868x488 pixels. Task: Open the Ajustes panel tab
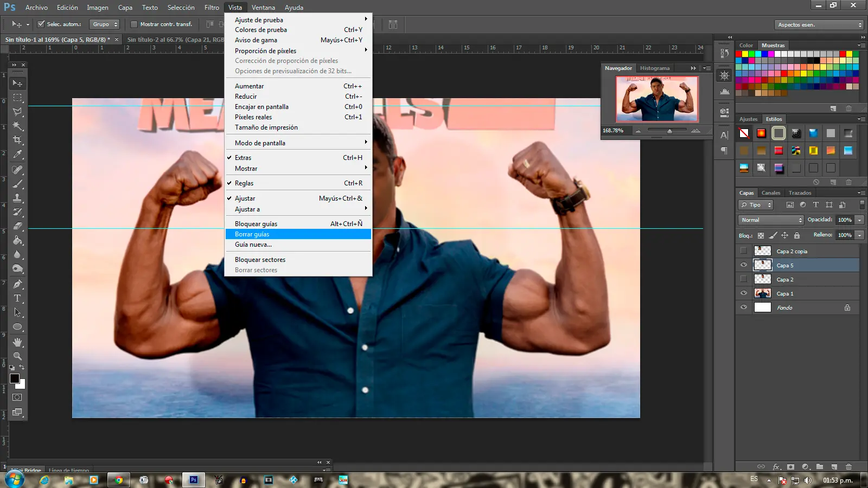click(x=748, y=119)
